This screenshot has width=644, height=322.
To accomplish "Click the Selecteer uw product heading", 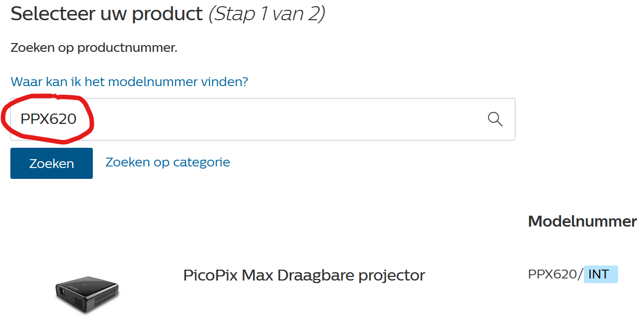I will point(107,14).
